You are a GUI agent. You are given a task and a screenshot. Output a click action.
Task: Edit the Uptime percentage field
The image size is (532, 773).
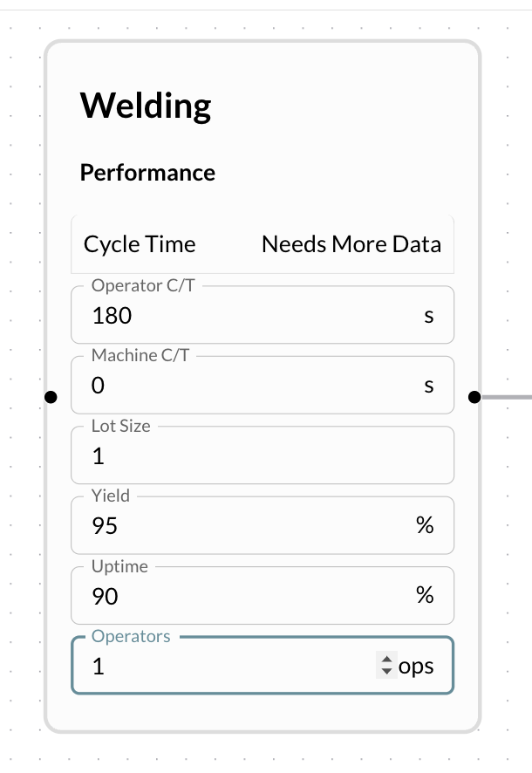(x=244, y=597)
